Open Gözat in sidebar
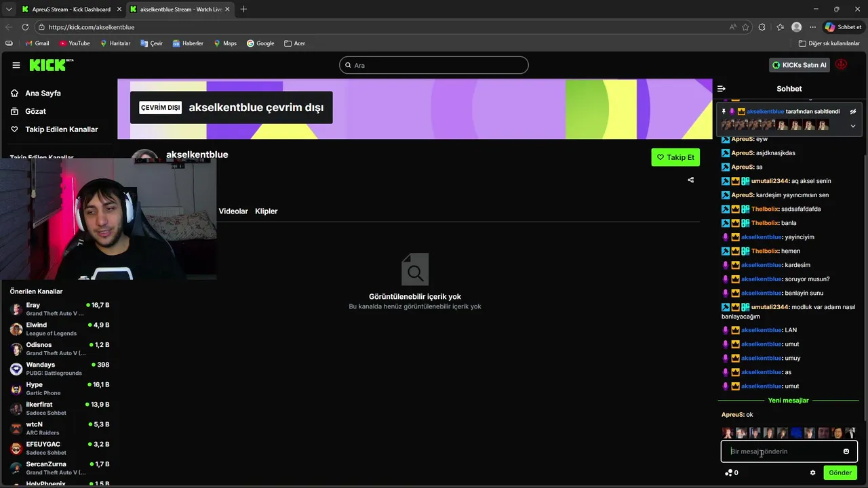The image size is (868, 488). [x=35, y=111]
